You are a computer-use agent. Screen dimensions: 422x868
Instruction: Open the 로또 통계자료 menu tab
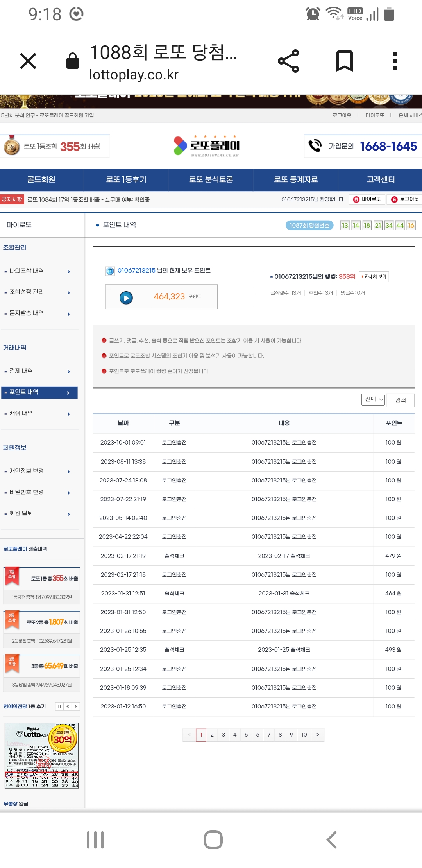pos(295,179)
